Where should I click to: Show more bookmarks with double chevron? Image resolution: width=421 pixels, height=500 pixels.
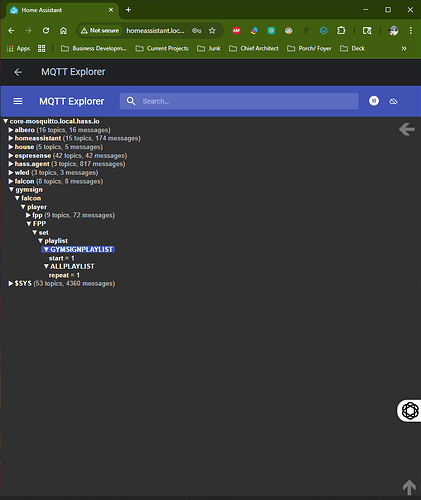[404, 49]
